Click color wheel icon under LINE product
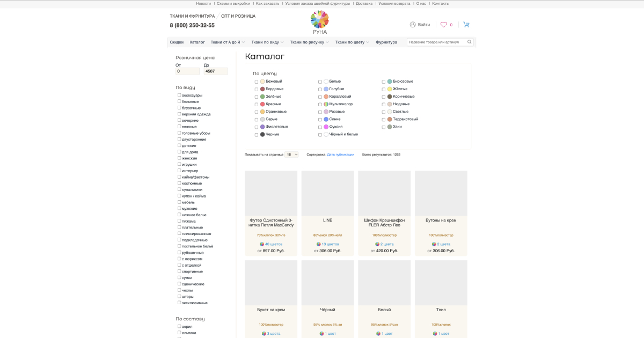The height and width of the screenshot is (338, 644). pos(319,244)
